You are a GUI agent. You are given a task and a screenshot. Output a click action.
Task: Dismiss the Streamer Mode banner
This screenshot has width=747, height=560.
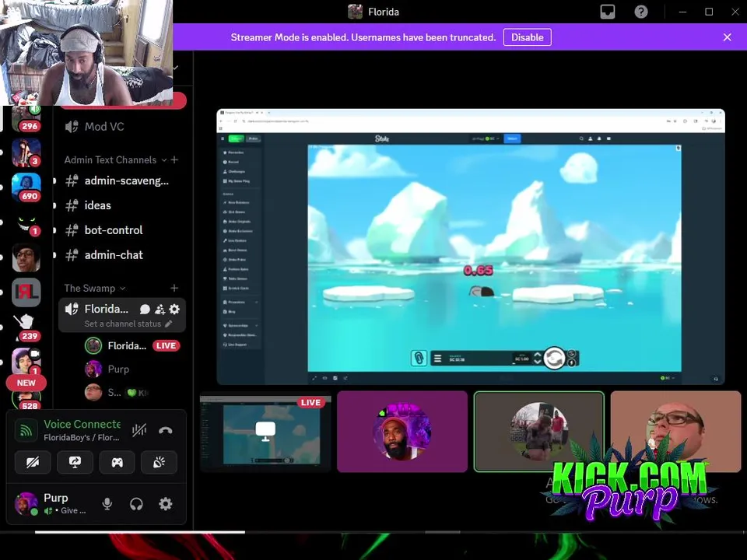pyautogui.click(x=727, y=37)
